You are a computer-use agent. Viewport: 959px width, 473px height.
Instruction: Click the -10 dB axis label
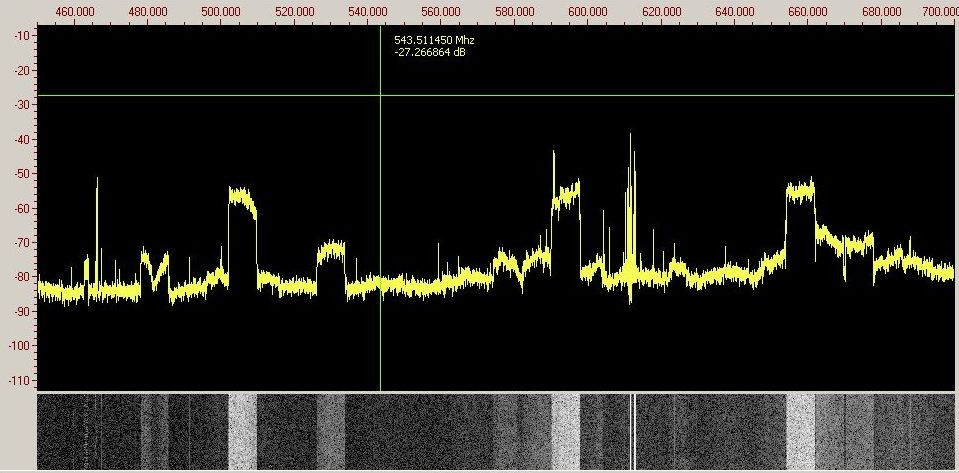(x=21, y=36)
